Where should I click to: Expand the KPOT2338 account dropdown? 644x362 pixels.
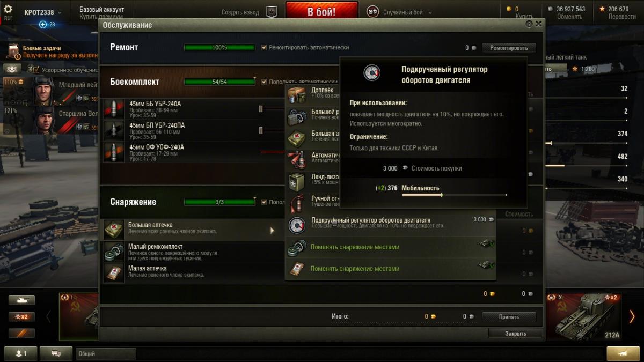click(43, 12)
